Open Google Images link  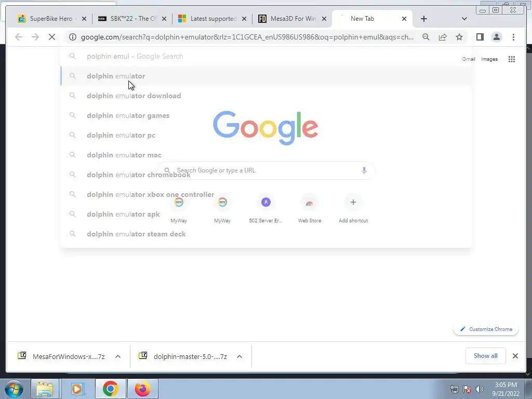click(489, 59)
